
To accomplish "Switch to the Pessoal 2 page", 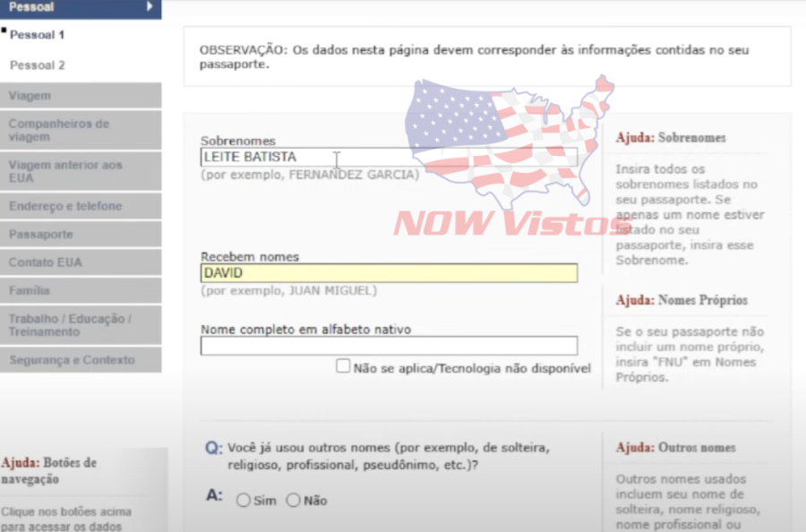I will pyautogui.click(x=37, y=64).
